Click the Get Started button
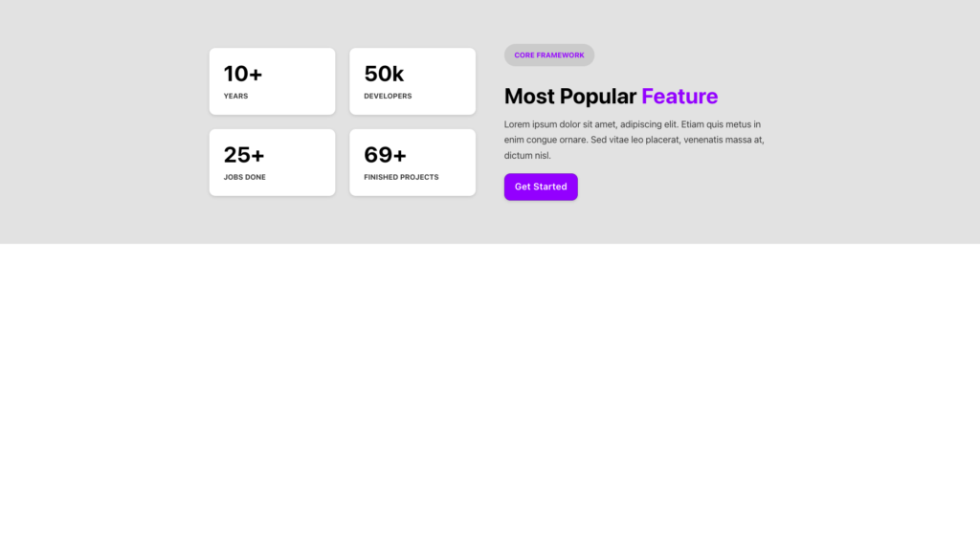The image size is (980, 551). 541,187
